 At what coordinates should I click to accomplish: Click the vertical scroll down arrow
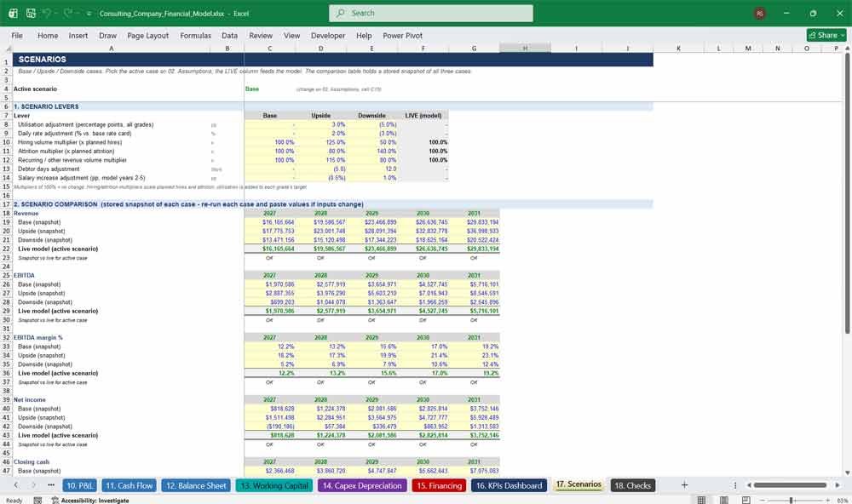[847, 473]
